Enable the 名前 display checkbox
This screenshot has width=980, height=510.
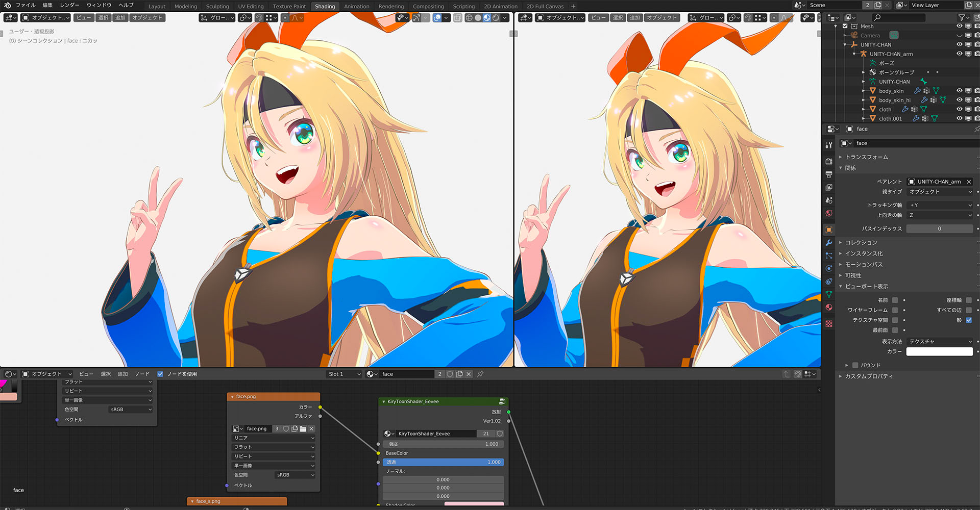pyautogui.click(x=895, y=300)
